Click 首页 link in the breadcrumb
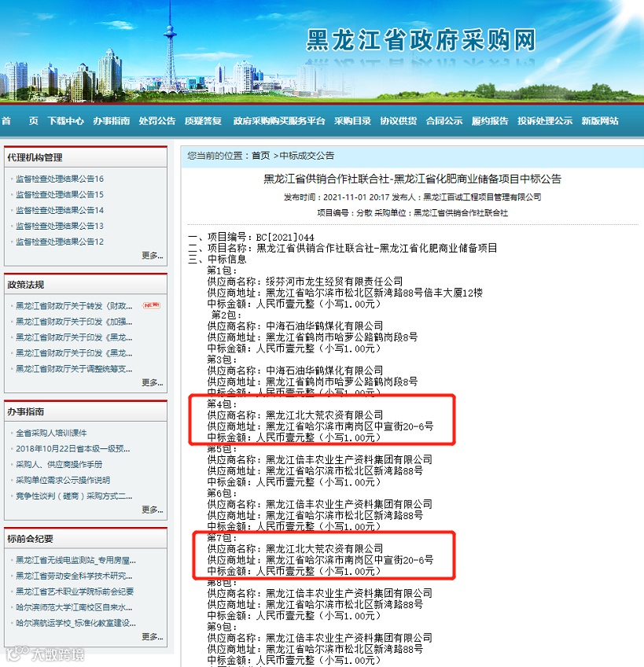Image resolution: width=644 pixels, height=667 pixels. tap(261, 156)
